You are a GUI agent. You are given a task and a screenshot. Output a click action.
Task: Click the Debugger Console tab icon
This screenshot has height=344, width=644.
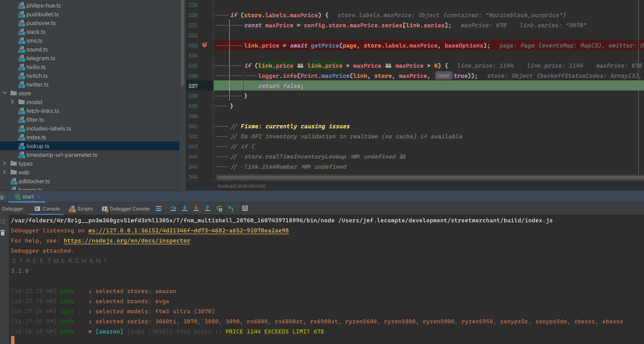(x=105, y=209)
